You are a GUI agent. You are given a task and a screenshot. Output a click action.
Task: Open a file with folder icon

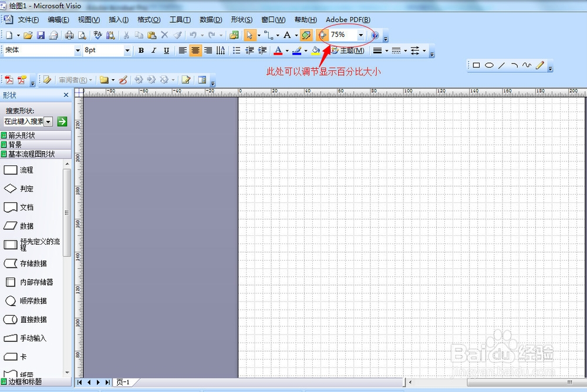(28, 35)
